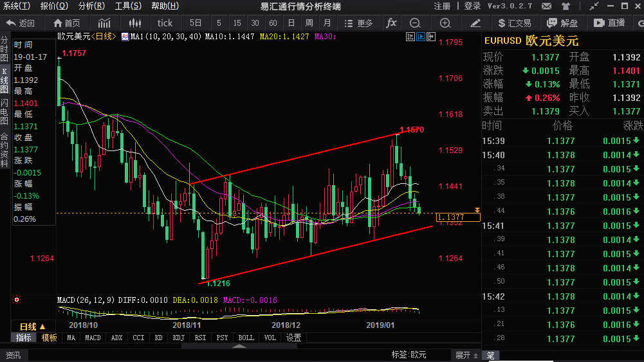644x362 pixels.
Task: Select the K线图 sidebar view
Action: 5,80
